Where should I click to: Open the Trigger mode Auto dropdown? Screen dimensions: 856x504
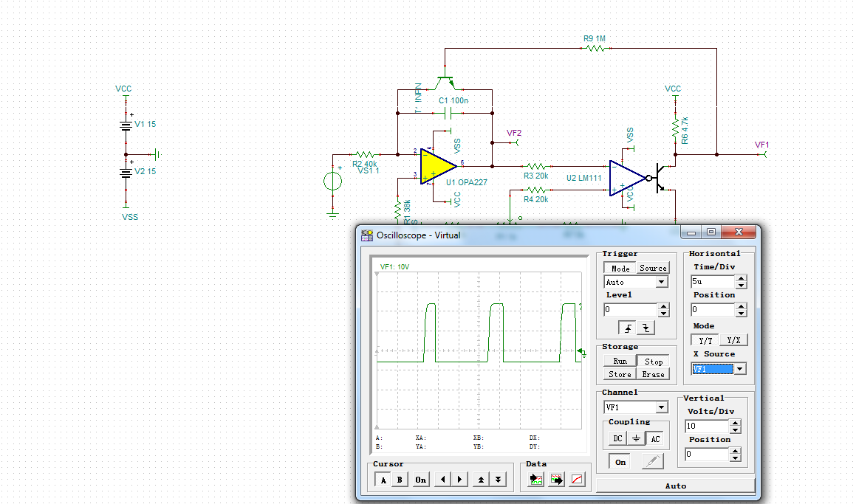click(x=661, y=282)
